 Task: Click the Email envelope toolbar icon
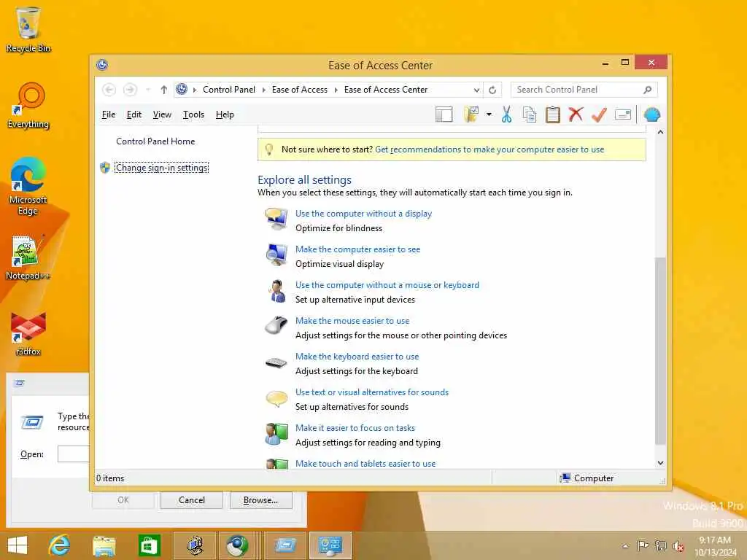coord(623,114)
